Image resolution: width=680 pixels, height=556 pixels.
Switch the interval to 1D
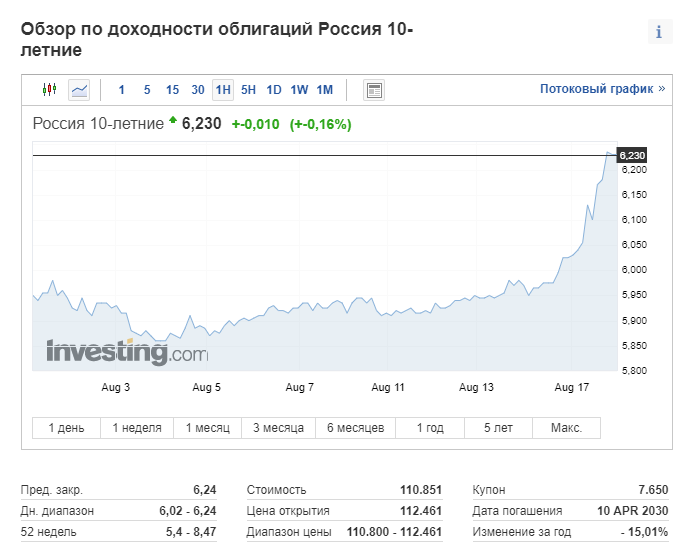tap(274, 90)
